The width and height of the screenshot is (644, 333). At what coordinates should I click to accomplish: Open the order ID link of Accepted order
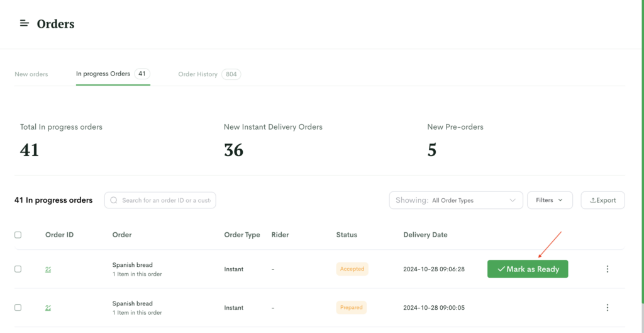[x=48, y=269]
